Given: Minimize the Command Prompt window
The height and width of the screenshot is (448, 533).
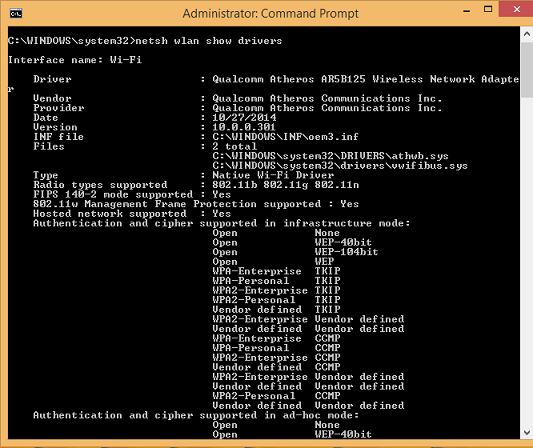Looking at the screenshot, I should point(467,10).
